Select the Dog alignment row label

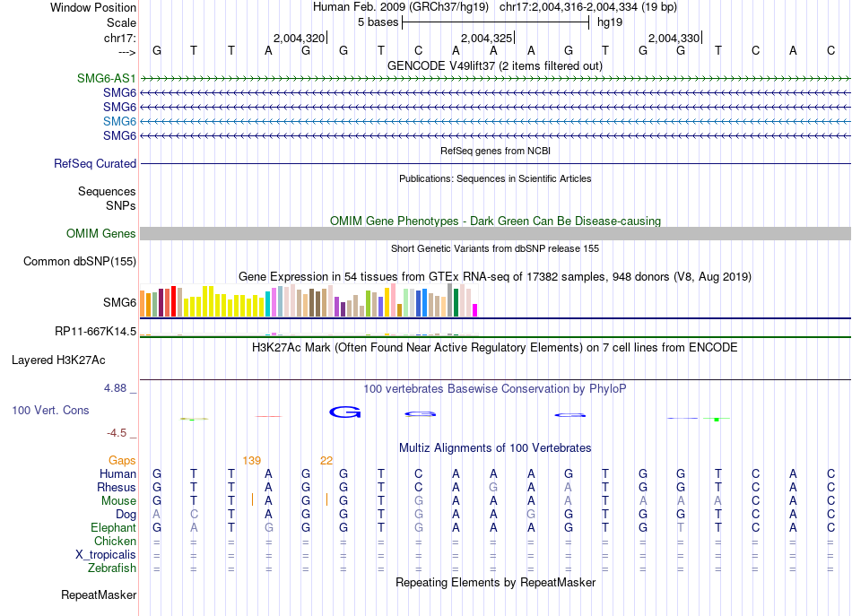[x=126, y=514]
